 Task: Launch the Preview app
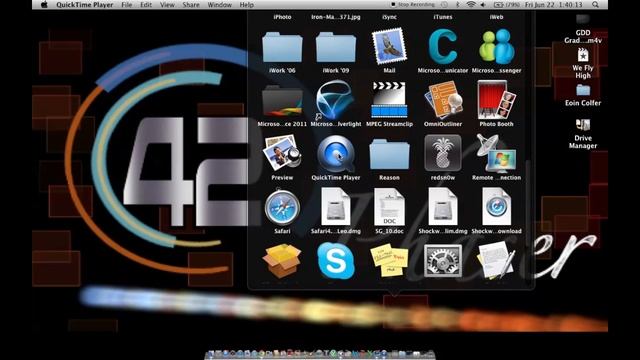pos(282,153)
